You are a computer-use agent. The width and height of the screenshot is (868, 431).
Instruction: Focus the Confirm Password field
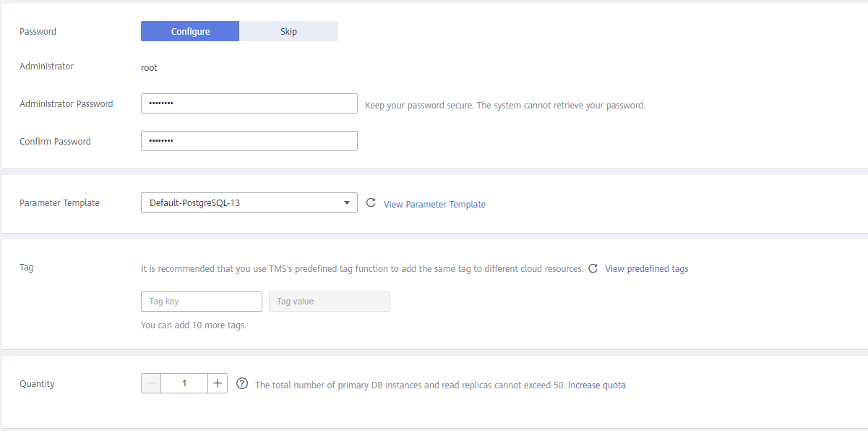249,141
